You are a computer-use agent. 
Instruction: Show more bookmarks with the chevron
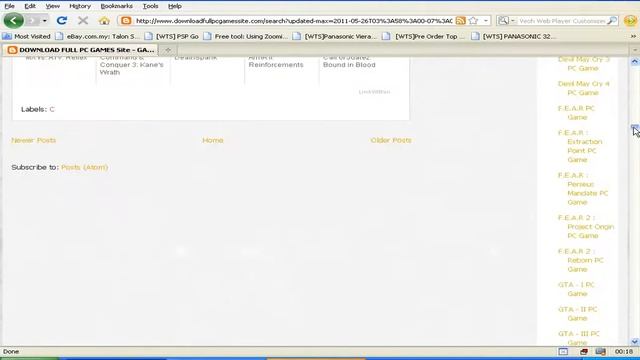(633, 36)
